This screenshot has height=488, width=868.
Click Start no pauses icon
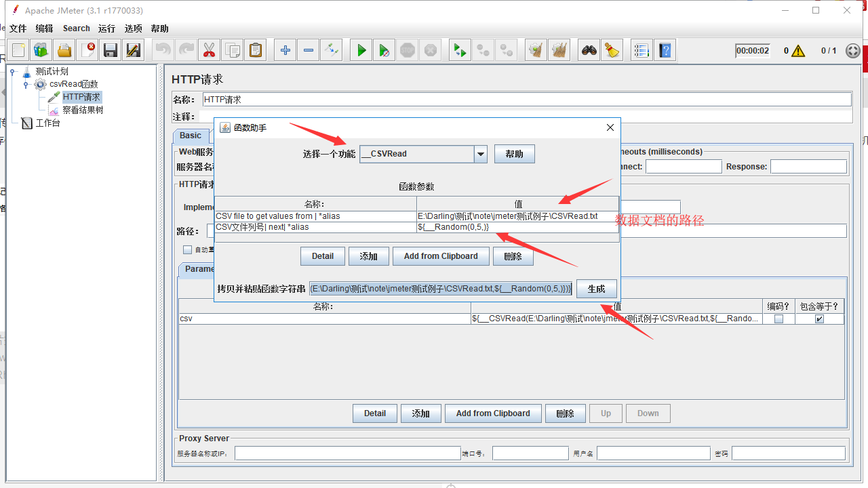click(384, 50)
